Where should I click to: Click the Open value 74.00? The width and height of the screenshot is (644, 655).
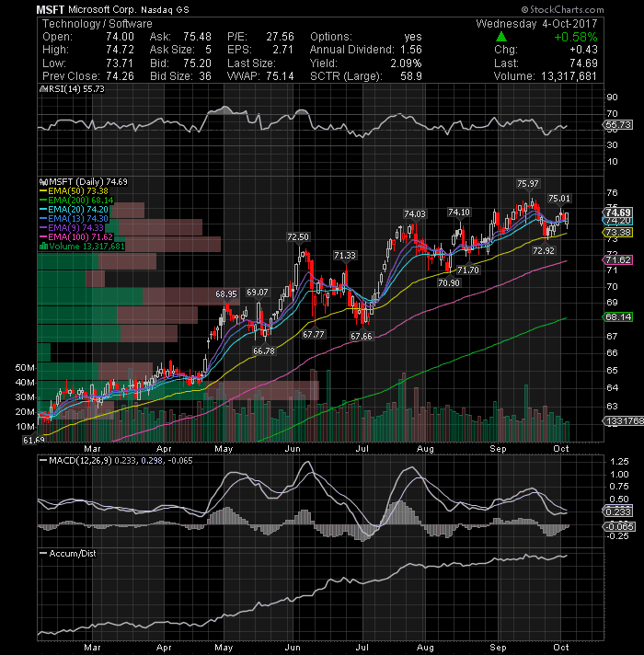click(120, 37)
